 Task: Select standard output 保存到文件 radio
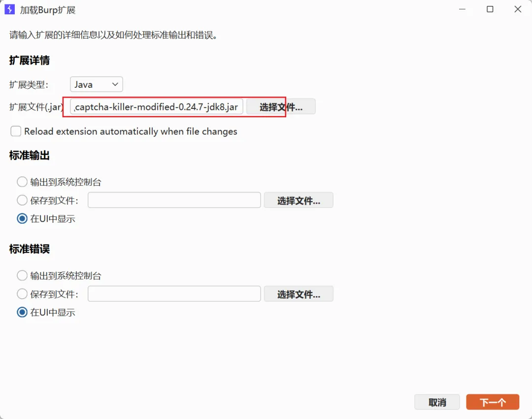pos(22,200)
